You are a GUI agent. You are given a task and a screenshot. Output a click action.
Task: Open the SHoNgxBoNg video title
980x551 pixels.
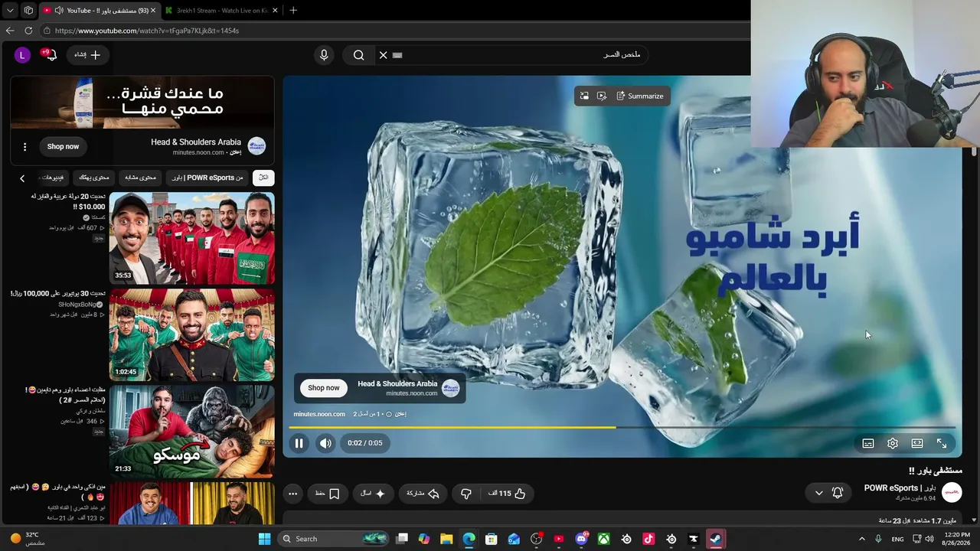click(58, 294)
